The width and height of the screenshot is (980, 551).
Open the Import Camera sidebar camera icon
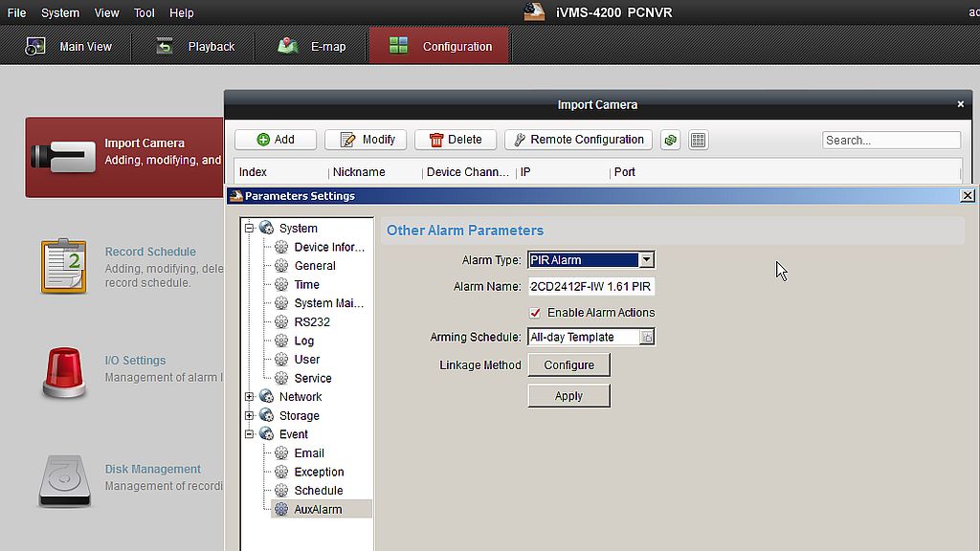63,156
